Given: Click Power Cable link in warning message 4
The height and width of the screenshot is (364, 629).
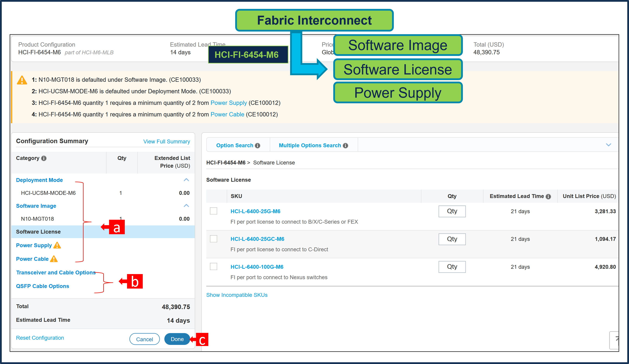Looking at the screenshot, I should pyautogui.click(x=227, y=114).
